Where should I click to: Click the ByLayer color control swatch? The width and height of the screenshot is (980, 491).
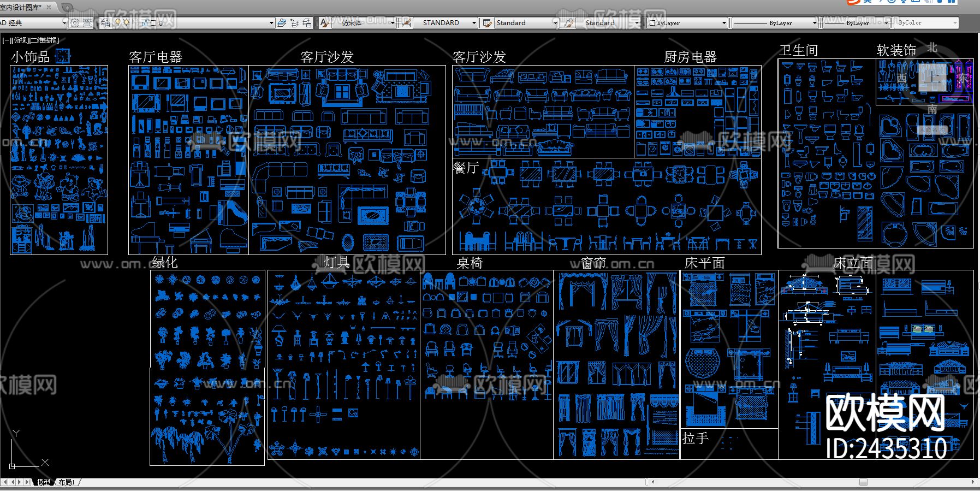[652, 23]
